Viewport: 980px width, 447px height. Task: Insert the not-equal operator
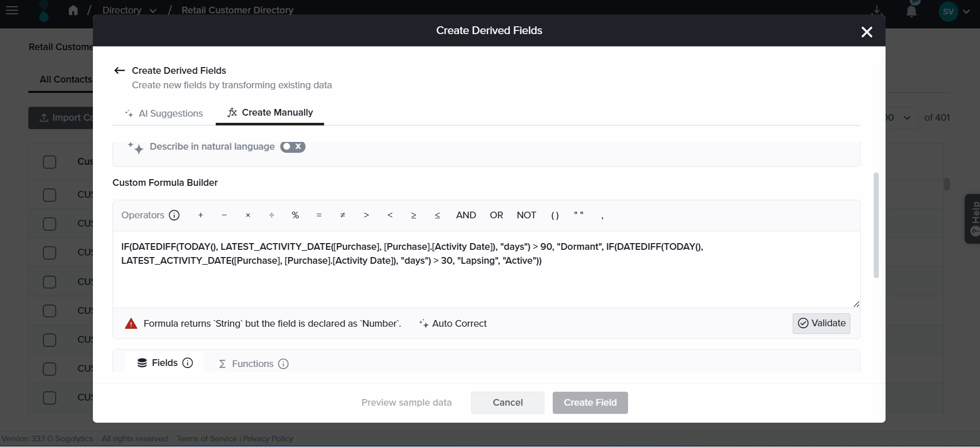click(x=343, y=215)
